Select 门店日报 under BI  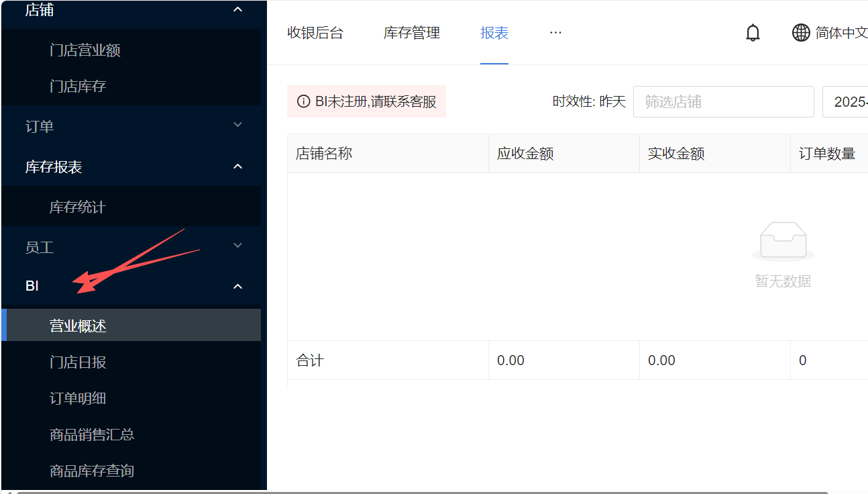[78, 362]
